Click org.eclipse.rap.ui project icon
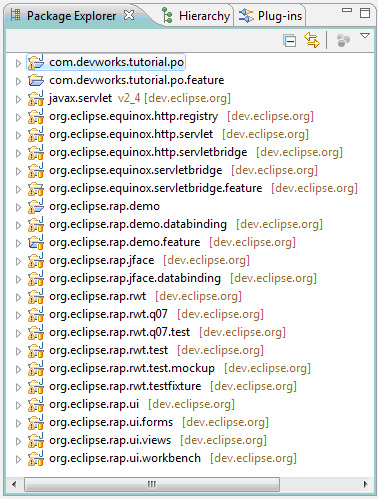This screenshot has width=378, height=499. pyautogui.click(x=36, y=404)
